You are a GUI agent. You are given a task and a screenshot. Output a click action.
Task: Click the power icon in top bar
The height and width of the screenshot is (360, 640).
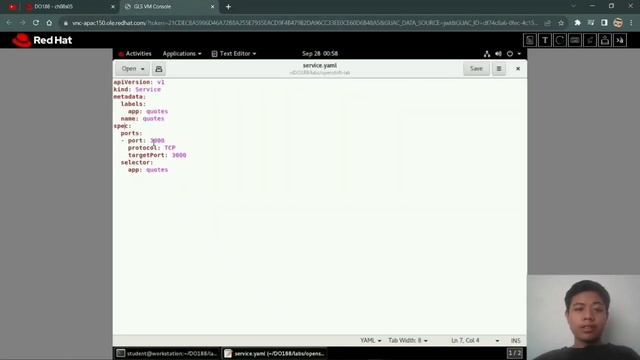point(510,53)
